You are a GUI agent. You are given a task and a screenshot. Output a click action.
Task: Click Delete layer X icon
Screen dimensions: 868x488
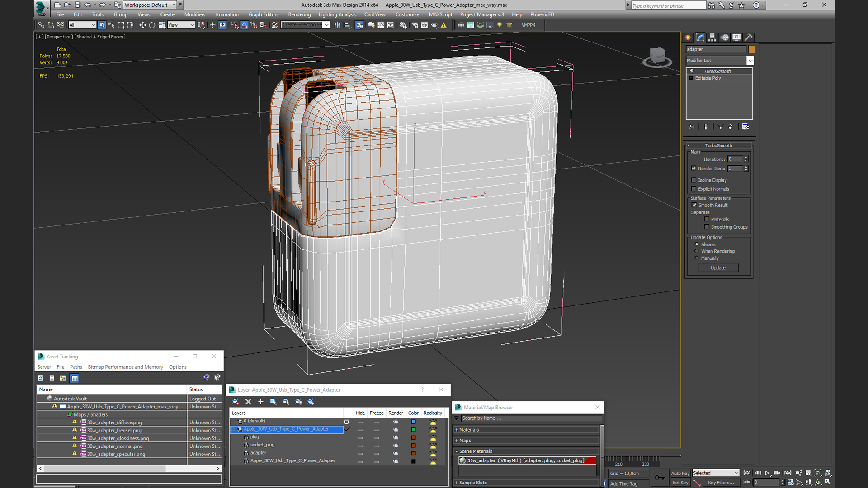point(248,402)
